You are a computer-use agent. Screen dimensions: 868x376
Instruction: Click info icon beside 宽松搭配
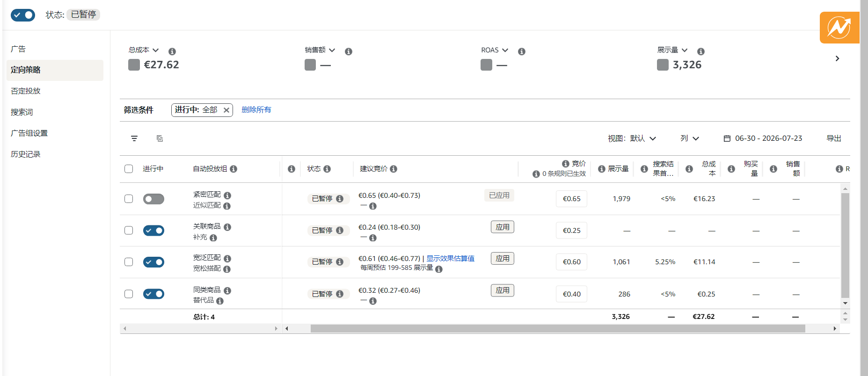227,269
